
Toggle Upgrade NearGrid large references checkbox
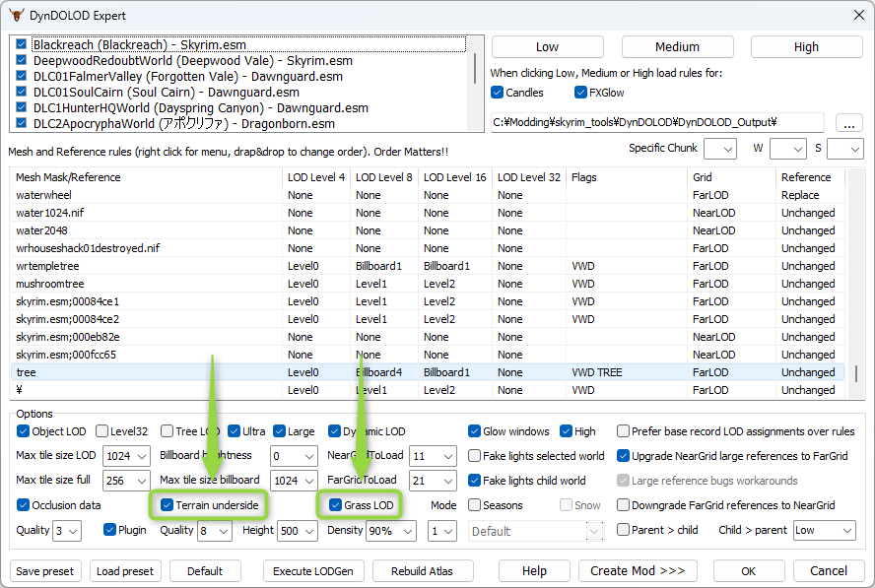point(623,456)
